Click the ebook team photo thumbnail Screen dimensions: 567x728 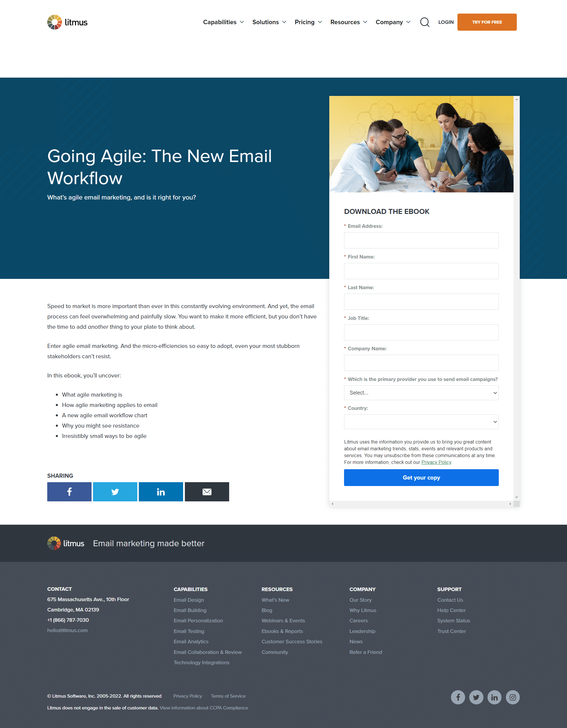[x=421, y=144]
